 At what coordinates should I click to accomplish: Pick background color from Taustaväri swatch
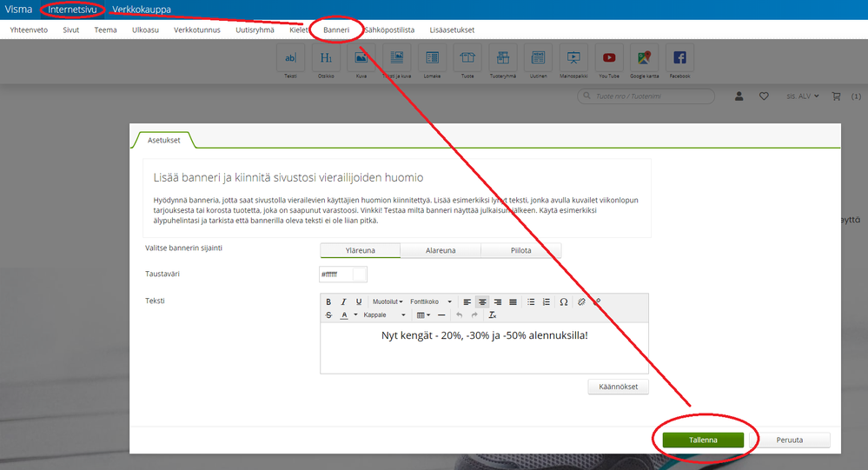pyautogui.click(x=359, y=274)
